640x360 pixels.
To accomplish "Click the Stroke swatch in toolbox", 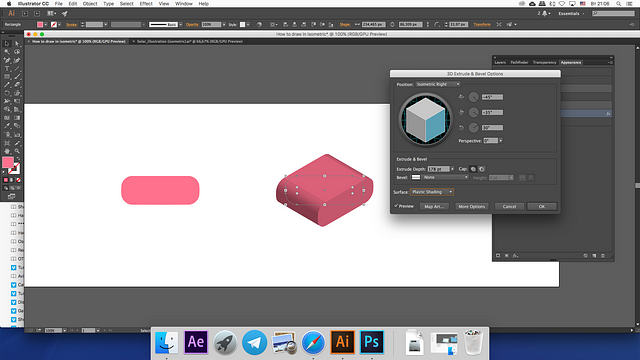I will tap(14, 168).
